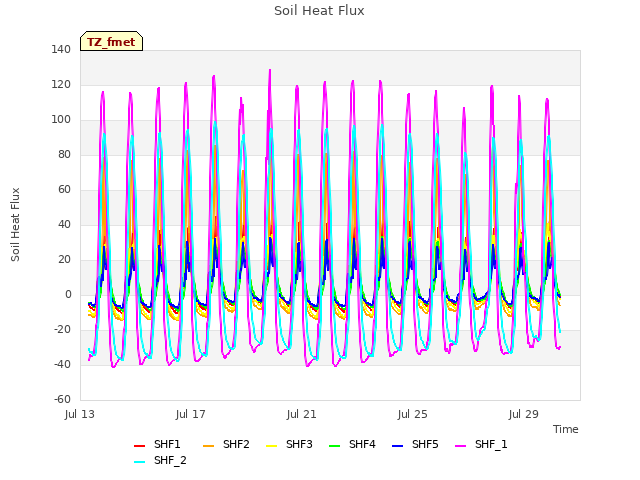
Task: Click the Jul 21 x-axis tick label
Action: click(x=302, y=414)
